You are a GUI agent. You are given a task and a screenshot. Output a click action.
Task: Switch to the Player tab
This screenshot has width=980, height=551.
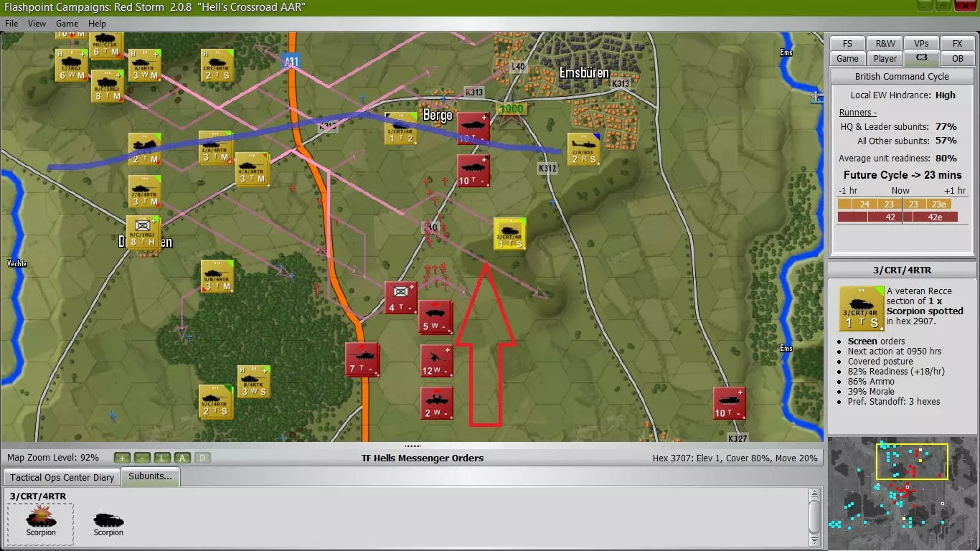click(x=885, y=59)
